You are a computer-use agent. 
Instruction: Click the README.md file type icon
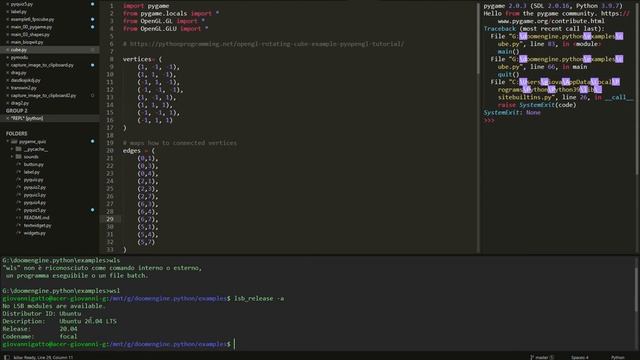point(18,218)
